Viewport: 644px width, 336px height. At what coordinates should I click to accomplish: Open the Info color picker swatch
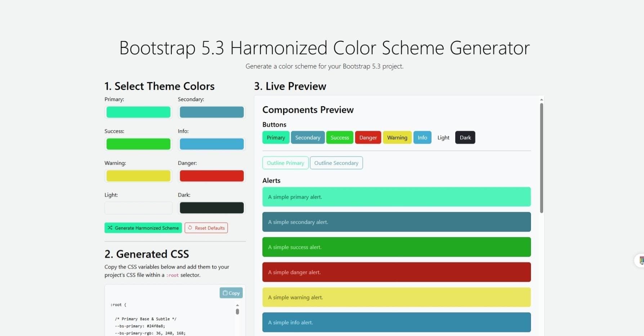(211, 144)
